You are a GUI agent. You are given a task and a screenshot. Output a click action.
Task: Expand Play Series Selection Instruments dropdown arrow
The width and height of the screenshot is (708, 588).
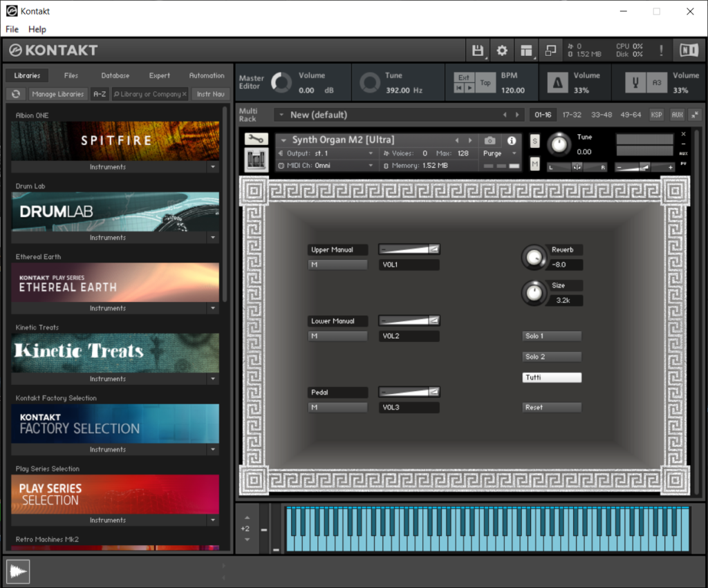click(x=213, y=520)
